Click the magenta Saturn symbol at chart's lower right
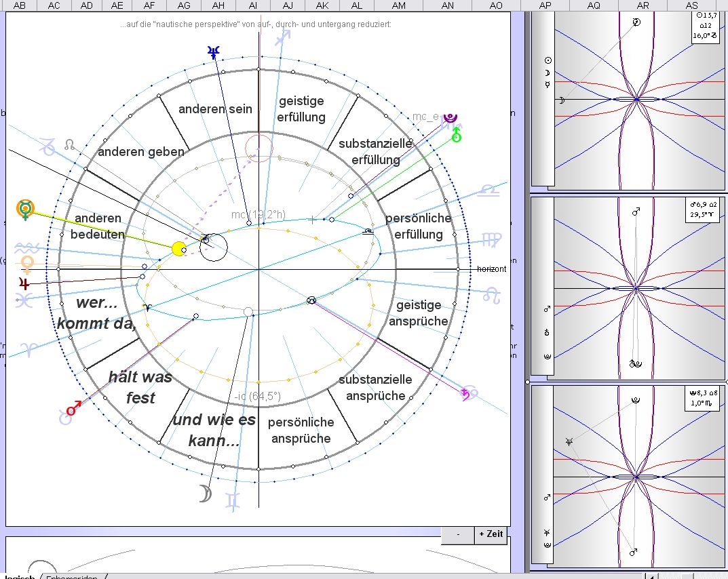Image resolution: width=728 pixels, height=579 pixels. (465, 395)
